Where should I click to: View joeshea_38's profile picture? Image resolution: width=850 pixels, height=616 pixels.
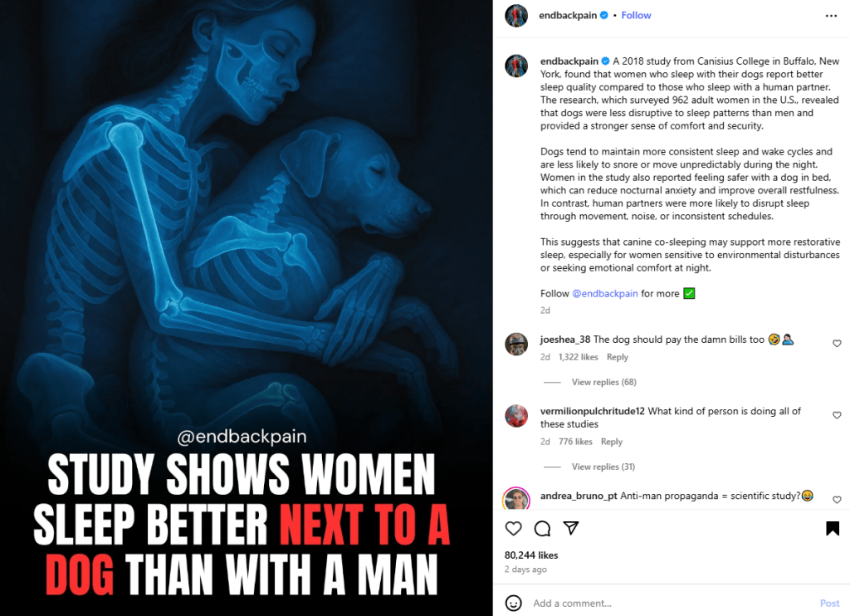(x=516, y=345)
